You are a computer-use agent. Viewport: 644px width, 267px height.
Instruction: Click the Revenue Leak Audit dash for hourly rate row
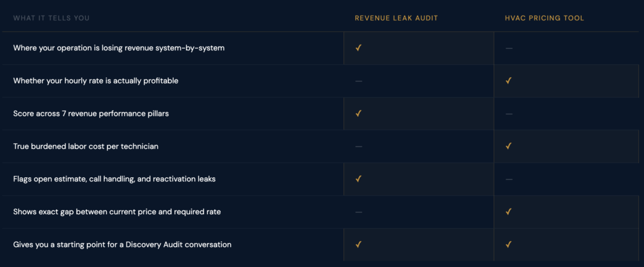(358, 81)
